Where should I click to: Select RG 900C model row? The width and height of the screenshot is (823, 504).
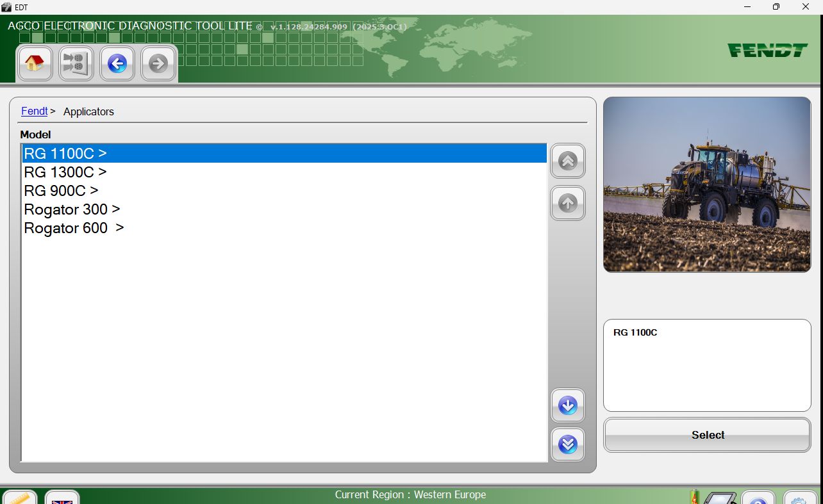tap(284, 191)
